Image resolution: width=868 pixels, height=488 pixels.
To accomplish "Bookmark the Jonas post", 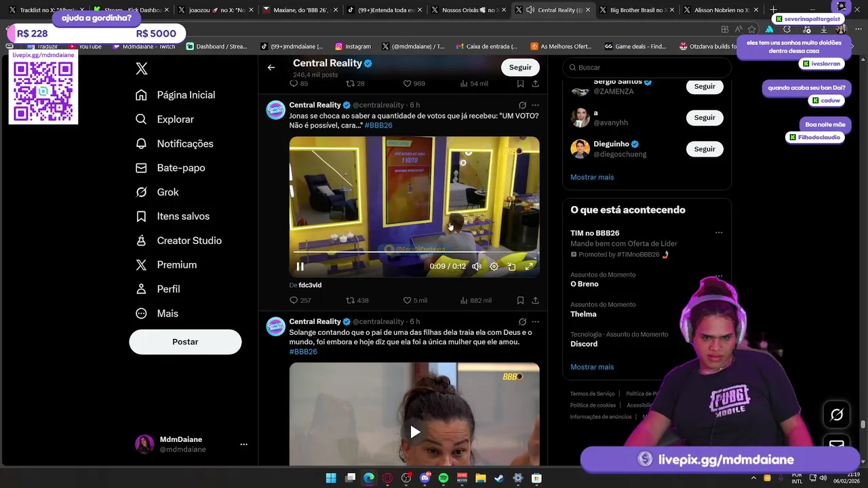I will coord(520,300).
